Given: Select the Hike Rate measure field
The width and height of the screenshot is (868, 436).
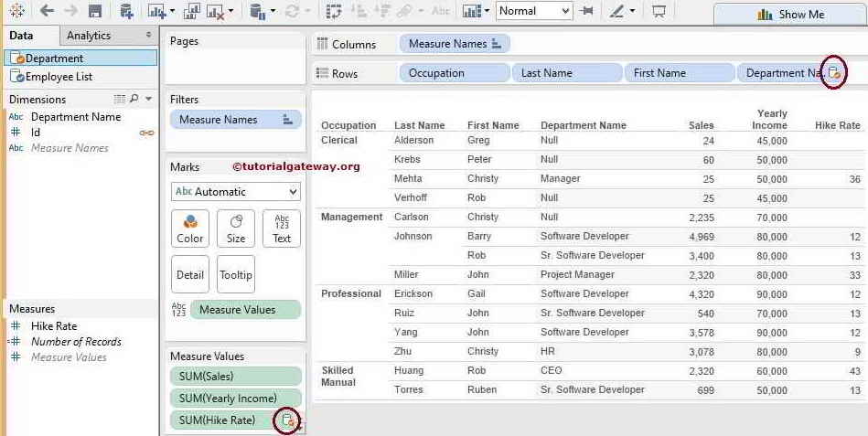Looking at the screenshot, I should point(54,326).
